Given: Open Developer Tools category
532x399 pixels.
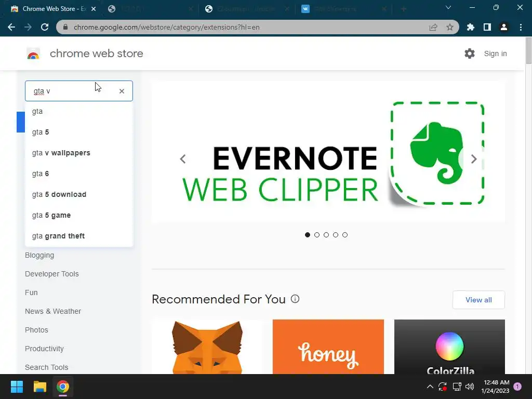Looking at the screenshot, I should [51, 274].
